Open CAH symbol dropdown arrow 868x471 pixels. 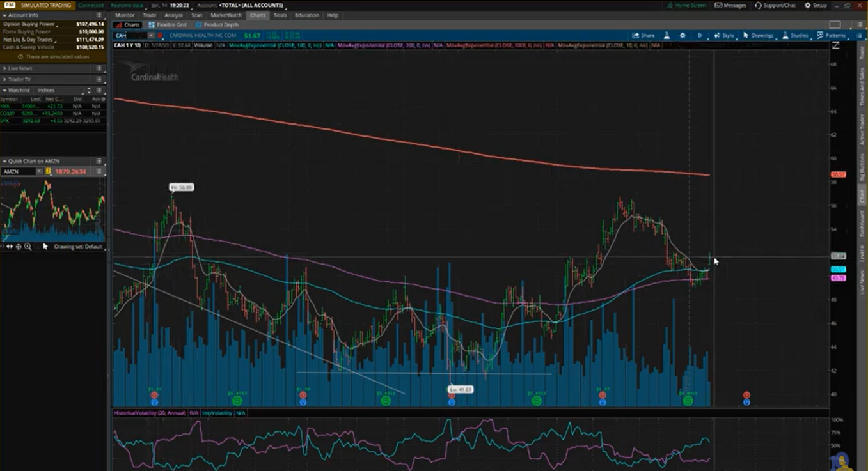click(151, 36)
